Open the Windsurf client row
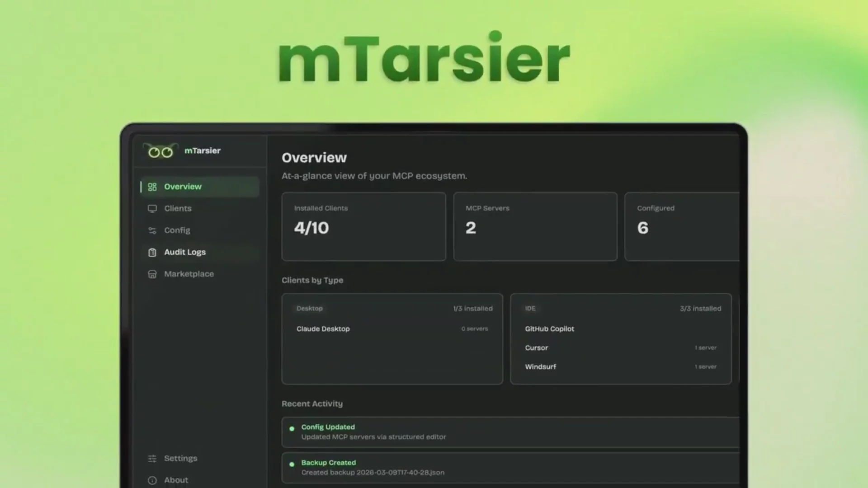 621,367
